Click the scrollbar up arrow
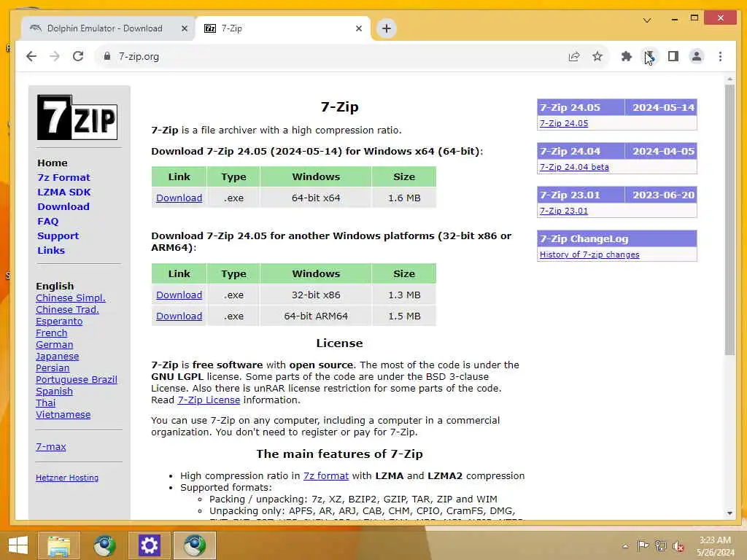747x560 pixels. tap(729, 79)
